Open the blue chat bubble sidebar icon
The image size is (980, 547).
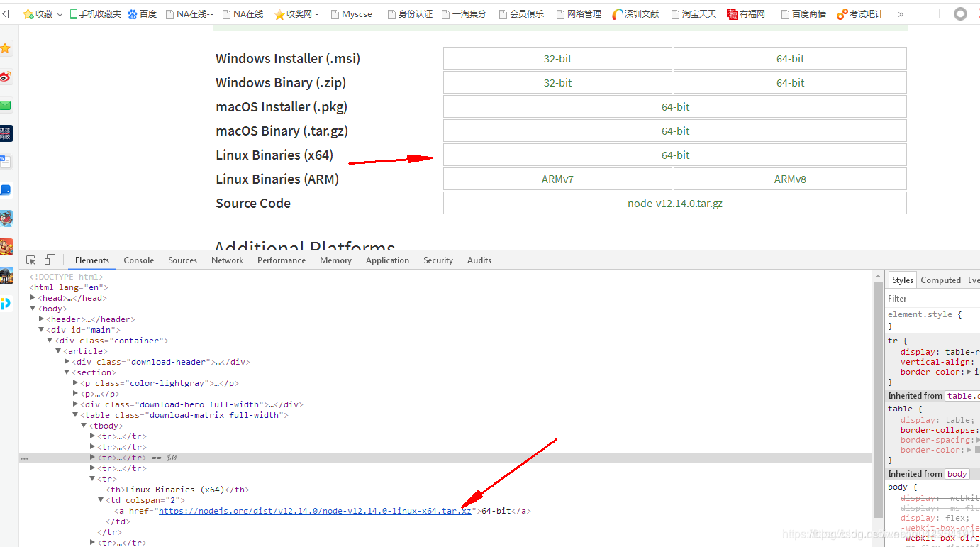pyautogui.click(x=6, y=190)
